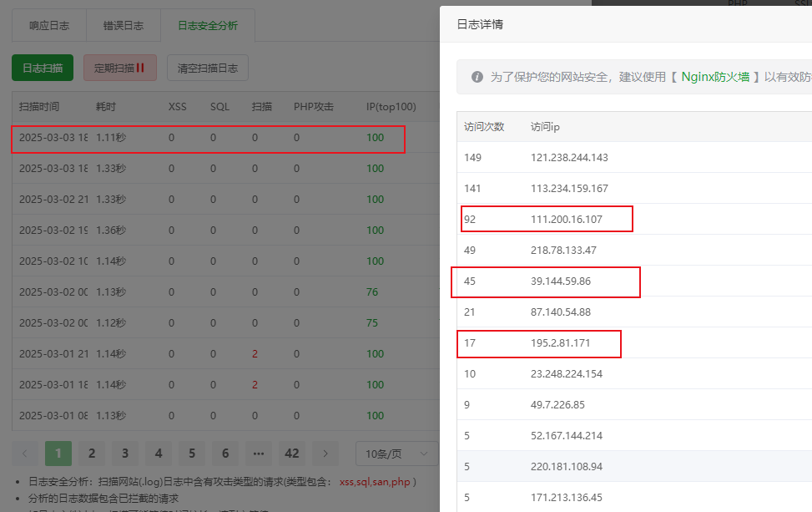Select IP 171.213.136.45
The width and height of the screenshot is (812, 512).
(x=567, y=498)
